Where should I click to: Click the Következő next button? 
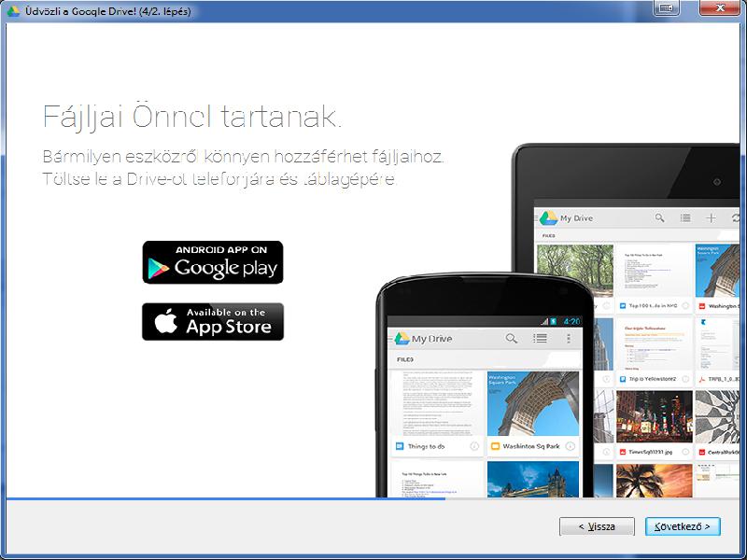pyautogui.click(x=683, y=526)
